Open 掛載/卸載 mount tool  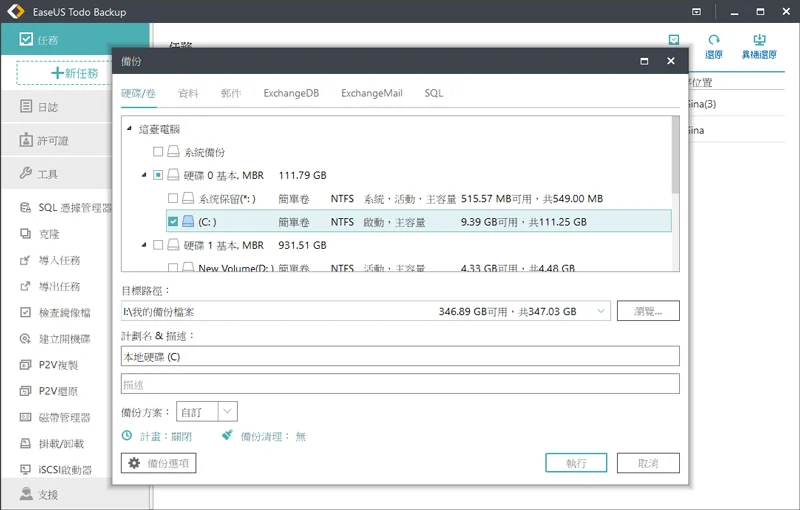click(x=52, y=444)
